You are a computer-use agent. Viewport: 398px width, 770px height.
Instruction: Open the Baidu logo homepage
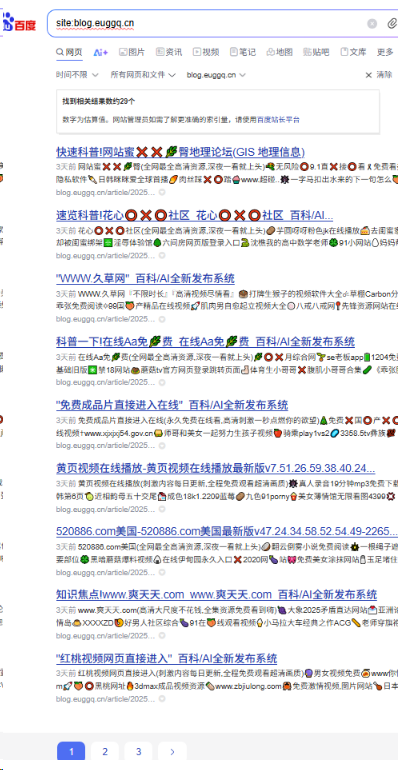[x=19, y=23]
